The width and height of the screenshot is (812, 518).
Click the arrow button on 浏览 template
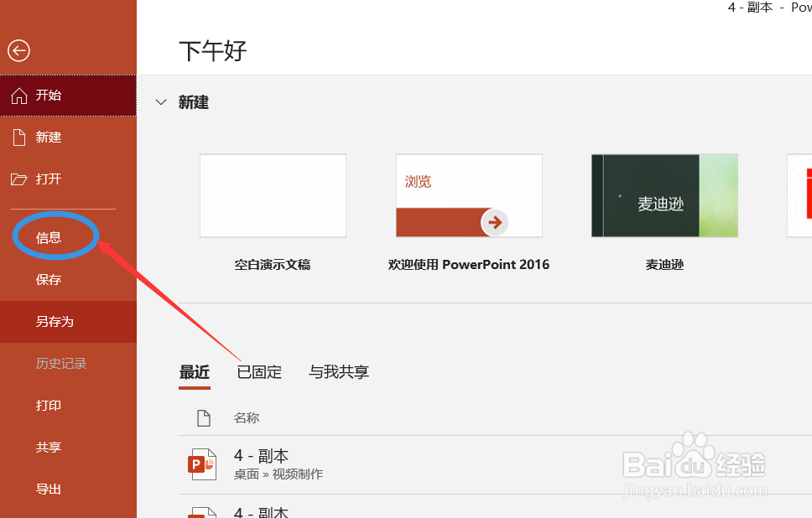(495, 222)
